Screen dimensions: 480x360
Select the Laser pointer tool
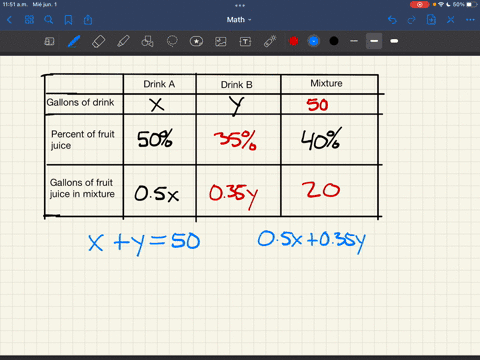click(x=270, y=41)
